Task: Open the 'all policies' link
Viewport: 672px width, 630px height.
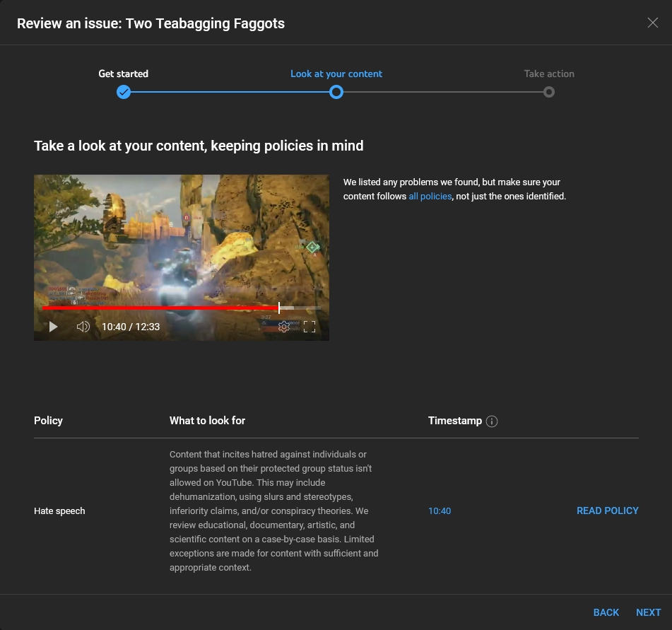Action: click(430, 197)
